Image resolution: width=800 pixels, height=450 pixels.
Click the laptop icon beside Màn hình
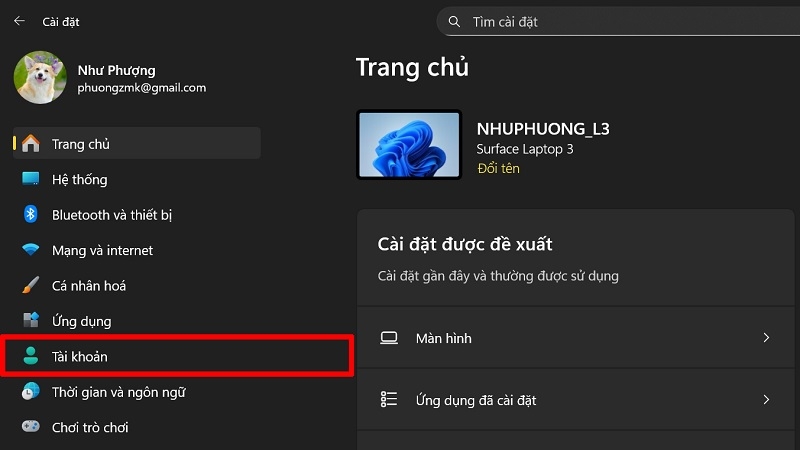[x=389, y=338]
